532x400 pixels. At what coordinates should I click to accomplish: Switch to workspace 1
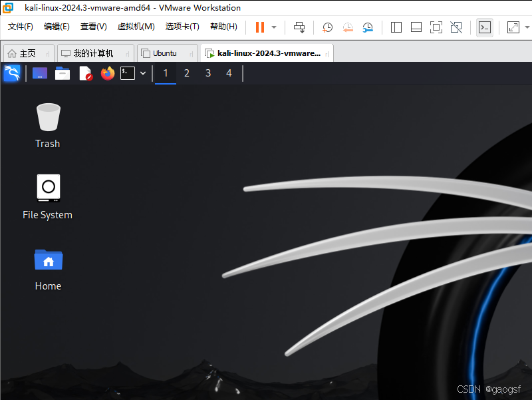click(x=166, y=73)
